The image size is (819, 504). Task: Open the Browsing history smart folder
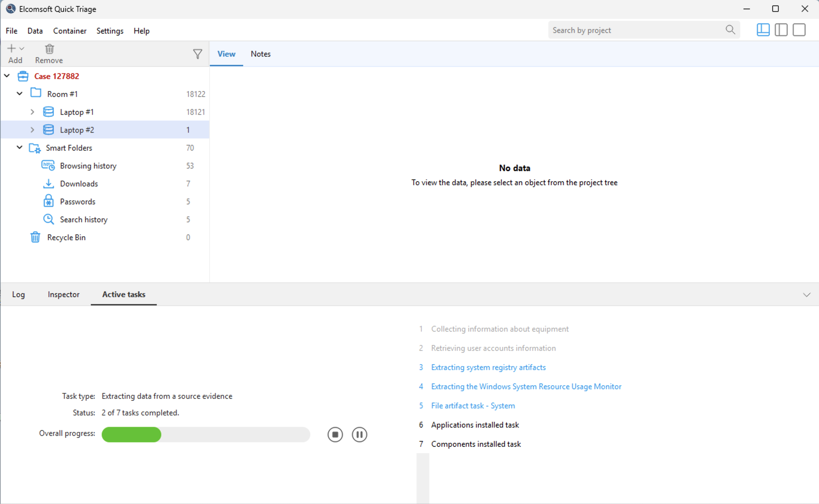pos(88,166)
